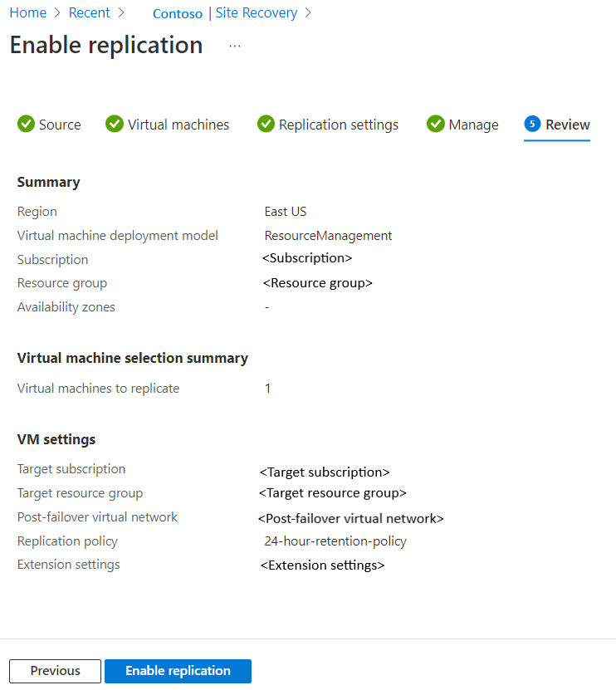Image resolution: width=616 pixels, height=690 pixels.
Task: Click the green checkmark on Source step
Action: (x=27, y=124)
